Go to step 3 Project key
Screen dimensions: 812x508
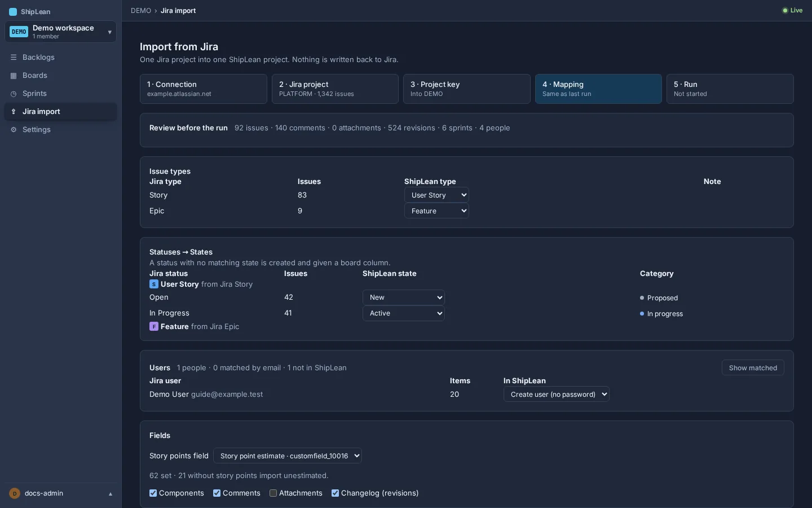tap(467, 89)
